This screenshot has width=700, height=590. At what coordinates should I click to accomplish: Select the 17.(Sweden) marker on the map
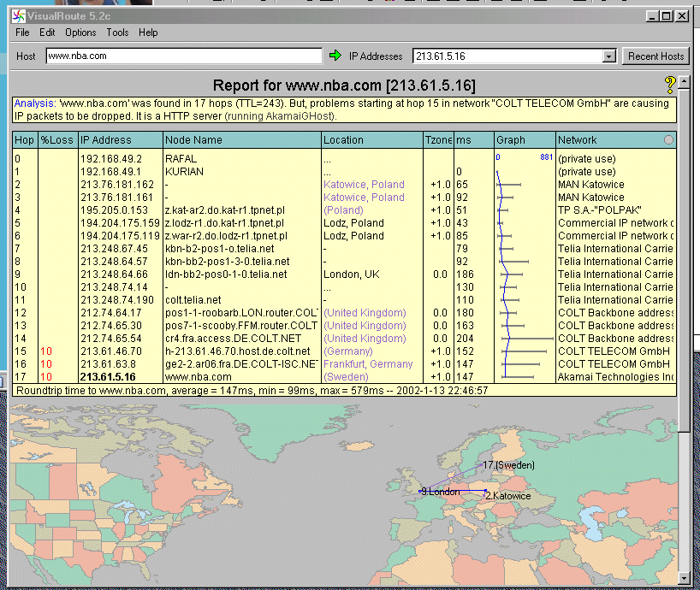pyautogui.click(x=508, y=465)
